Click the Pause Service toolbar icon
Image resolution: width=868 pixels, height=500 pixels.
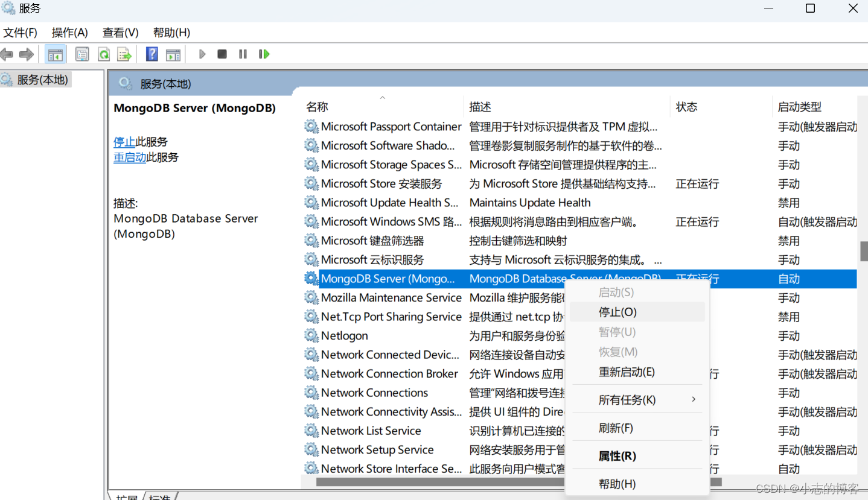coord(243,54)
